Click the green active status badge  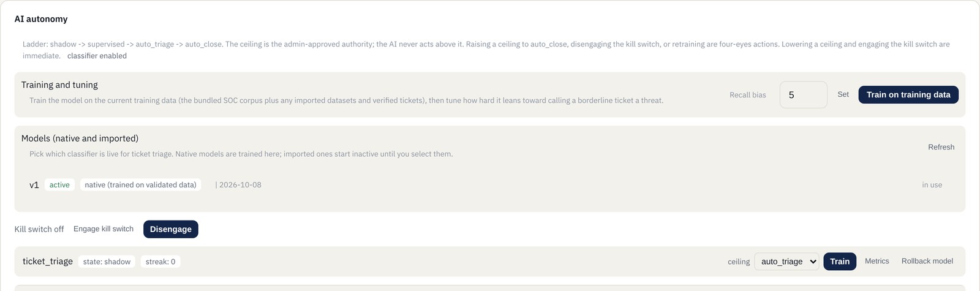pos(59,185)
